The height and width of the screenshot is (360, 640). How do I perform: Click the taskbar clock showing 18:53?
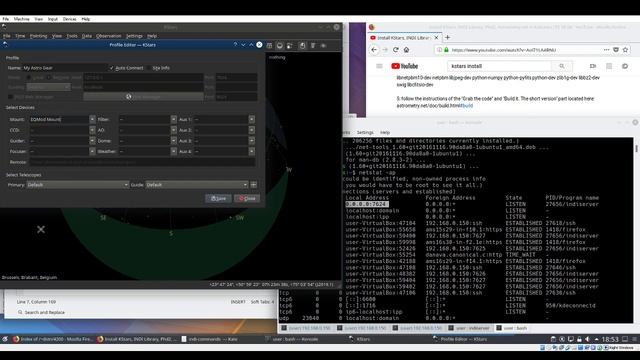[x=610, y=339]
